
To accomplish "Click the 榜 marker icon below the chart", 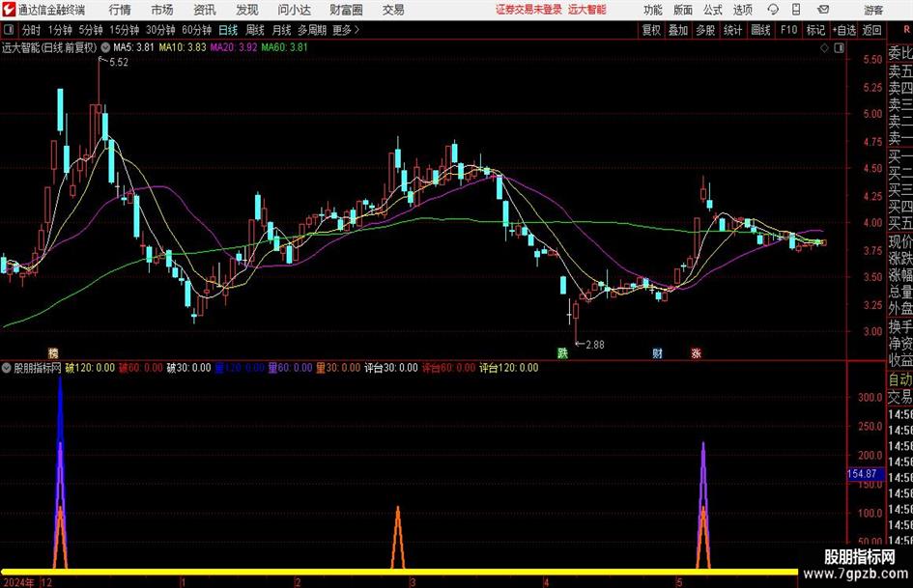I will 53,352.
